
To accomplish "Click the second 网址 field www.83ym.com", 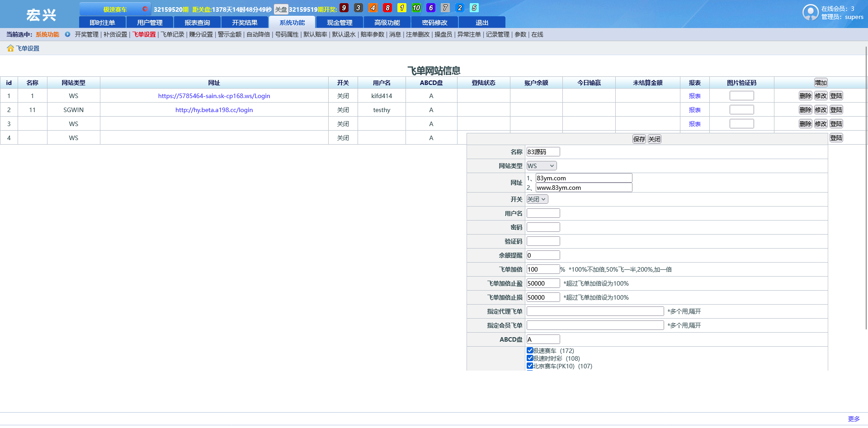I will pyautogui.click(x=584, y=188).
